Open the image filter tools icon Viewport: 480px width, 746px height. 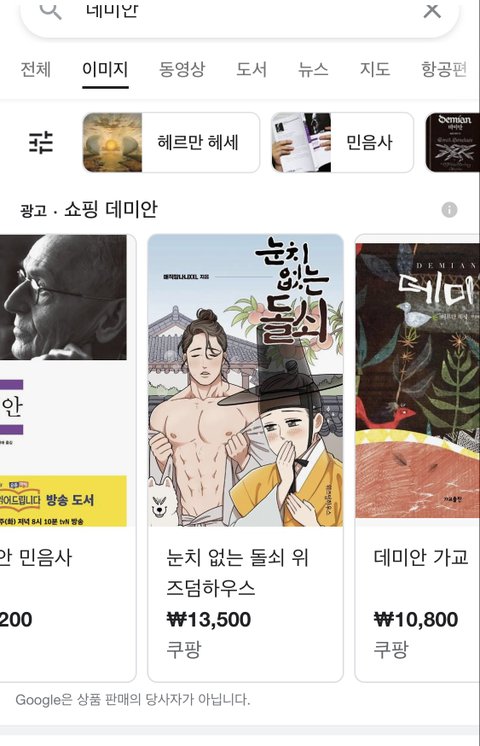click(41, 142)
